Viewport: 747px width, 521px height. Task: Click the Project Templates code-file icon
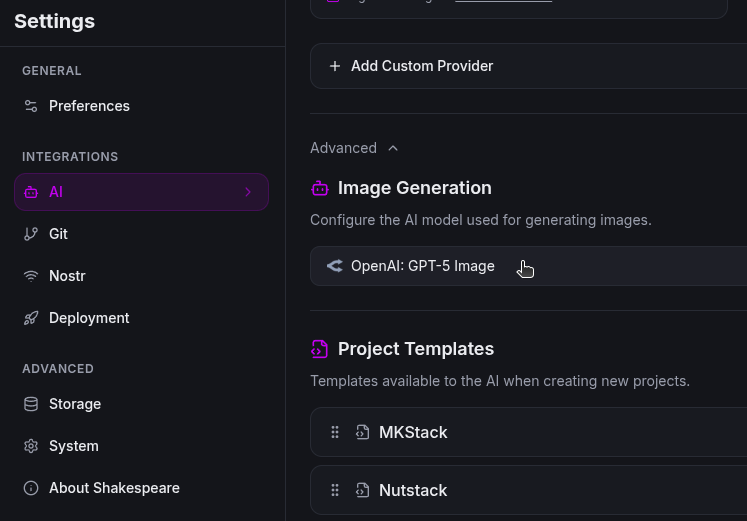tap(320, 349)
